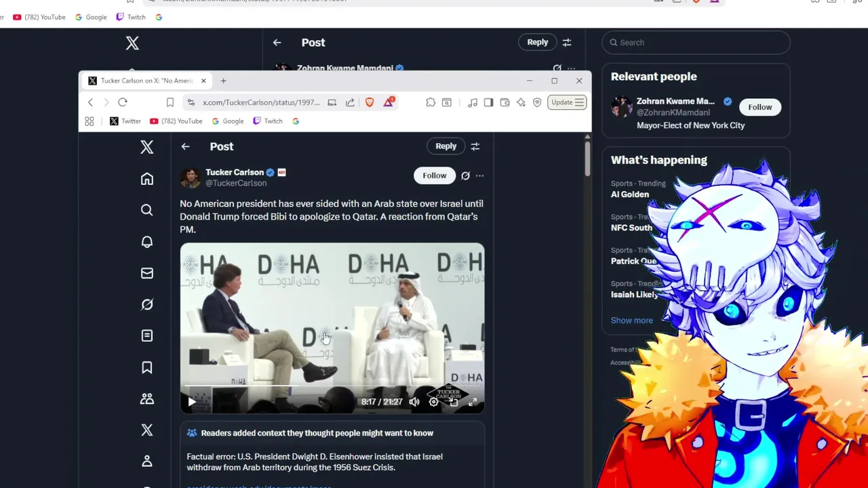
Task: Go back arrow in back window Post header
Action: (x=277, y=43)
